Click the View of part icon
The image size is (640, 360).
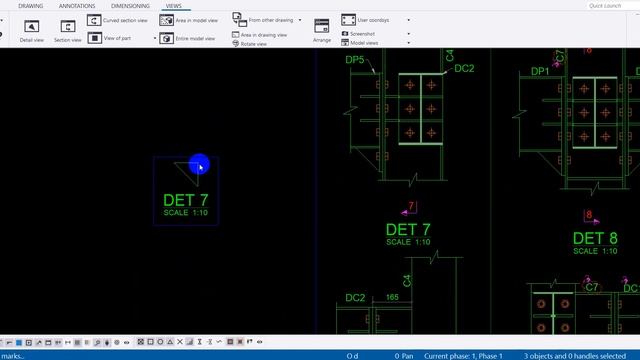94,38
